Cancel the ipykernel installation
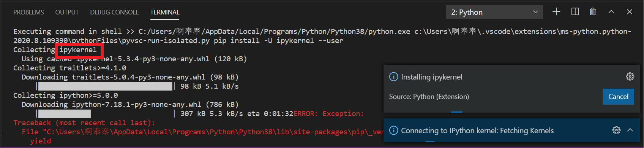Screen dimensions: 644x148 [x=618, y=97]
